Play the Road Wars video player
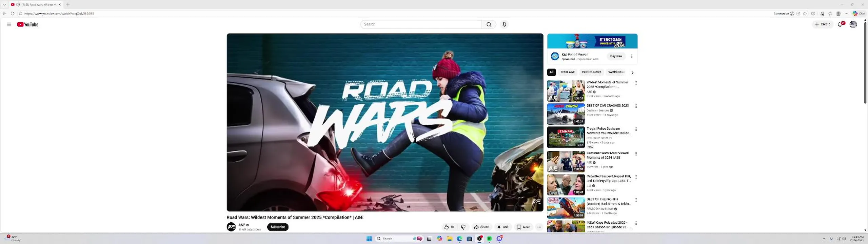 tap(385, 122)
